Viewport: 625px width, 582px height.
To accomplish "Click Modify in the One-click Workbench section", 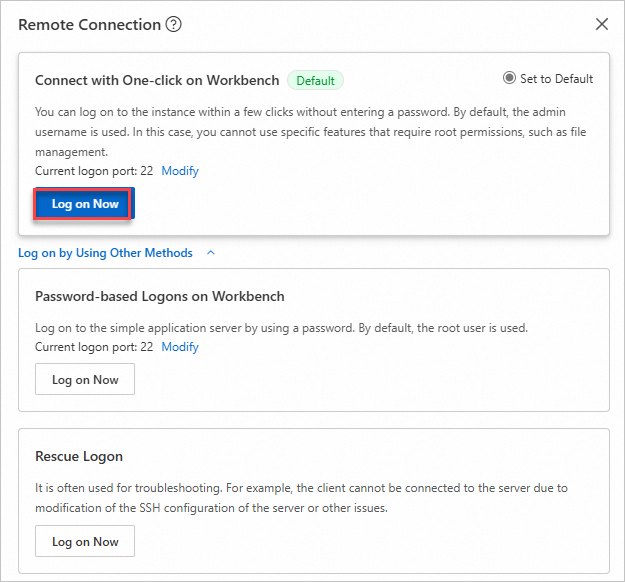I will point(180,171).
